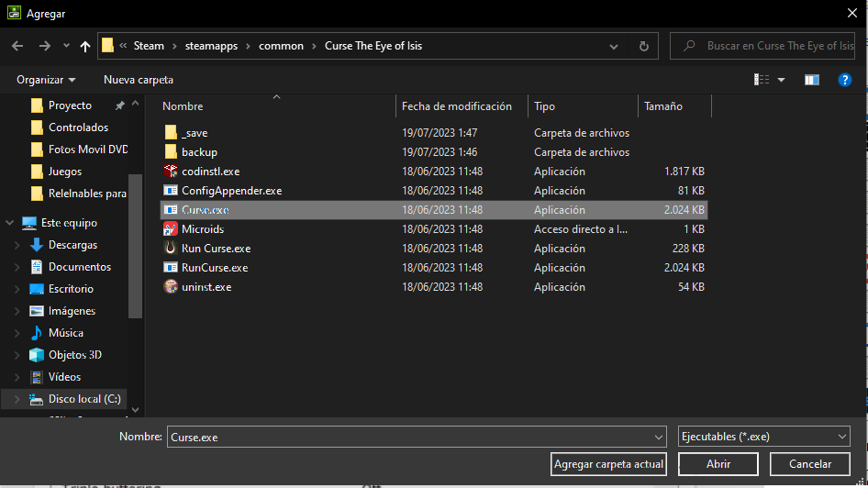Open the blue help icon
The image size is (868, 488).
[x=844, y=80]
